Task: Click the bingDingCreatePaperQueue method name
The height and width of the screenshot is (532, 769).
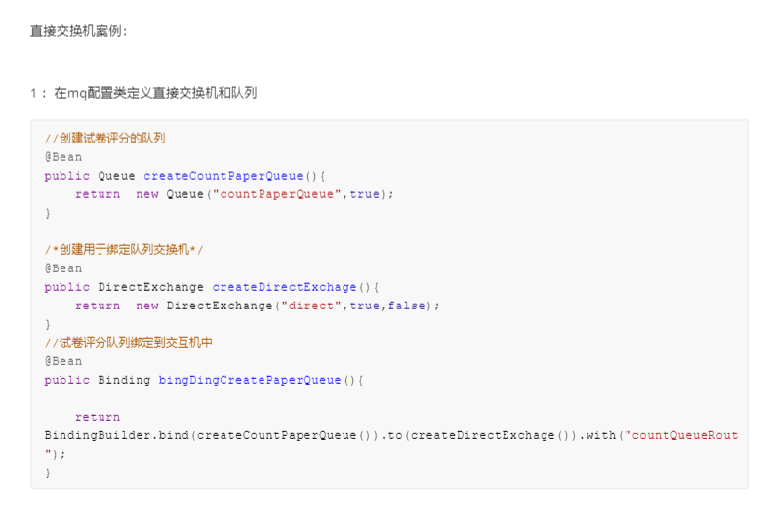Action: 250,380
